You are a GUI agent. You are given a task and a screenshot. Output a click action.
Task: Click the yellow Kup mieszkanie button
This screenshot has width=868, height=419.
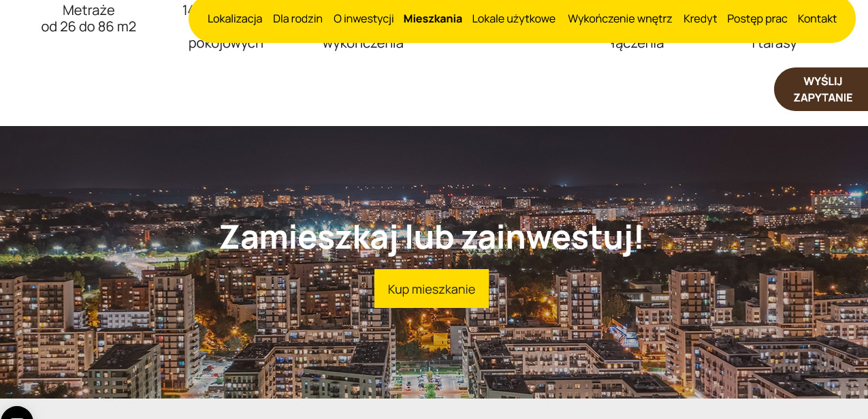point(432,289)
